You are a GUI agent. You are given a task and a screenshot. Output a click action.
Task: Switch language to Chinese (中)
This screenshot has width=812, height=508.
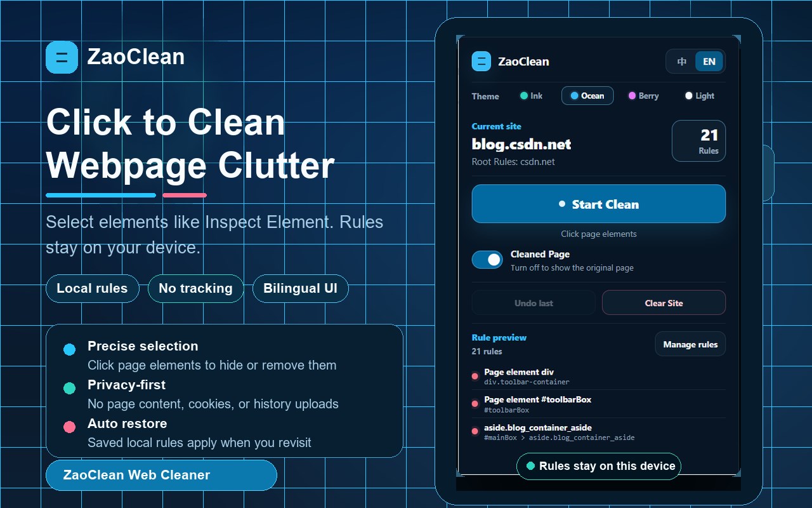point(682,62)
